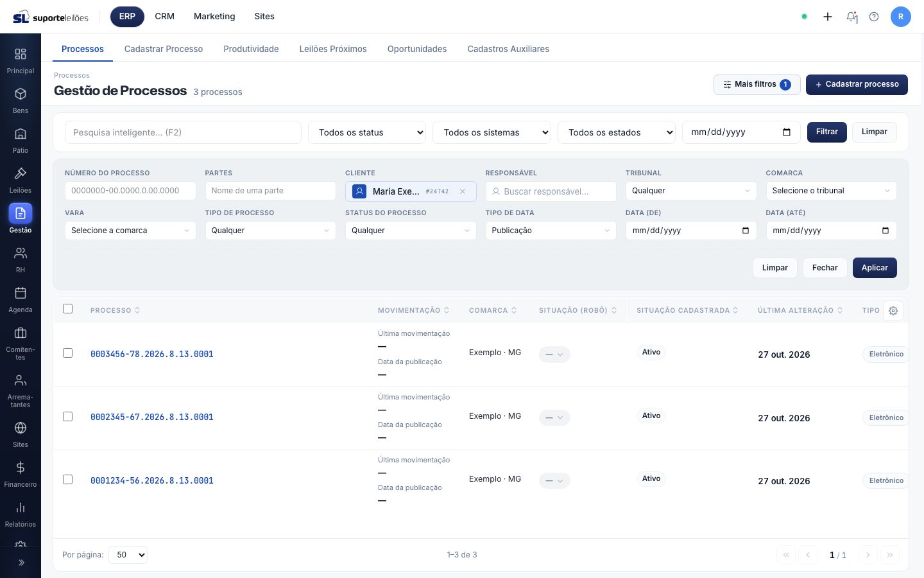Image resolution: width=924 pixels, height=578 pixels.
Task: Expand the sidebar with double chevron
Action: (21, 563)
